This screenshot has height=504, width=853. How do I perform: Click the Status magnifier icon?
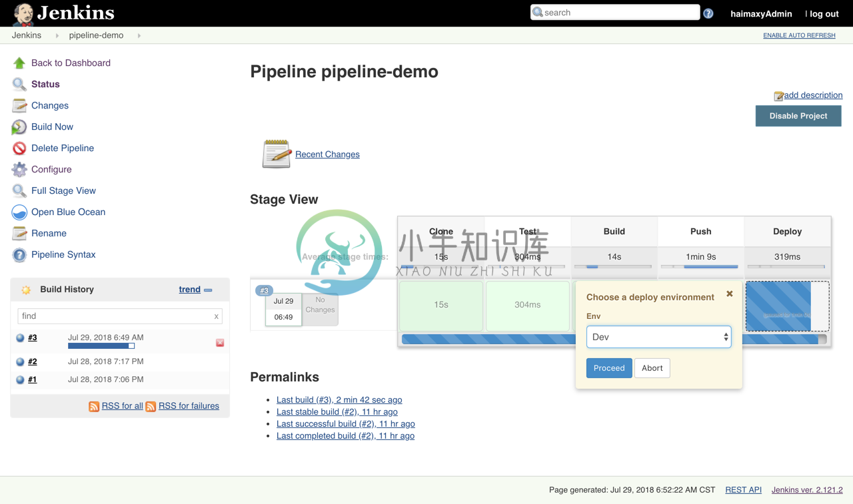(19, 85)
